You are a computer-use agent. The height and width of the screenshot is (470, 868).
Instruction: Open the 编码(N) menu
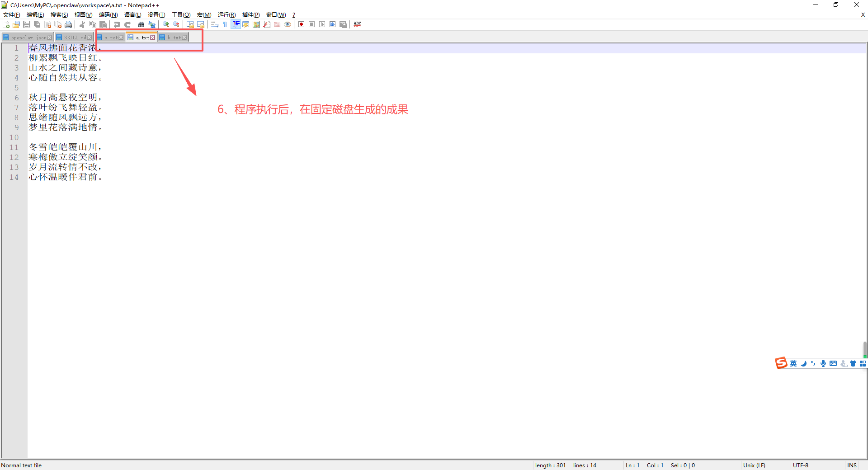coord(108,15)
